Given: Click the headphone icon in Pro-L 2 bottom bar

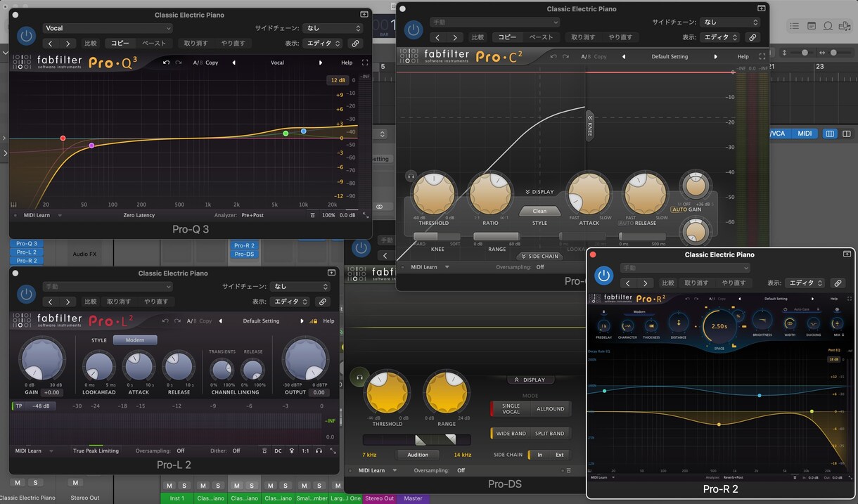Looking at the screenshot, I should [319, 451].
